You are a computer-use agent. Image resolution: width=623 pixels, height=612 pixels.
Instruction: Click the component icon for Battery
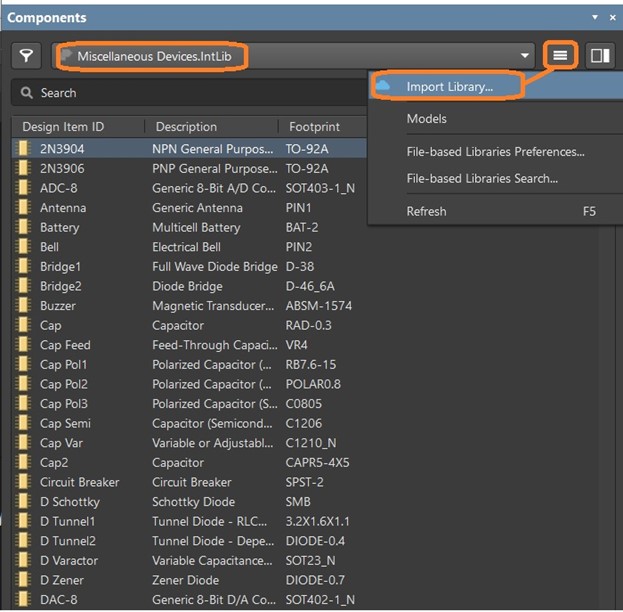[23, 227]
